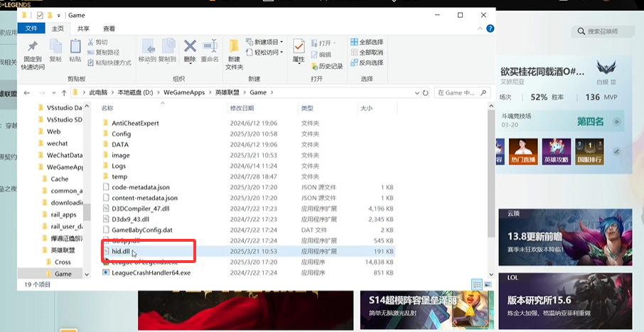Click the Pin to Quick Access icon

click(x=33, y=48)
